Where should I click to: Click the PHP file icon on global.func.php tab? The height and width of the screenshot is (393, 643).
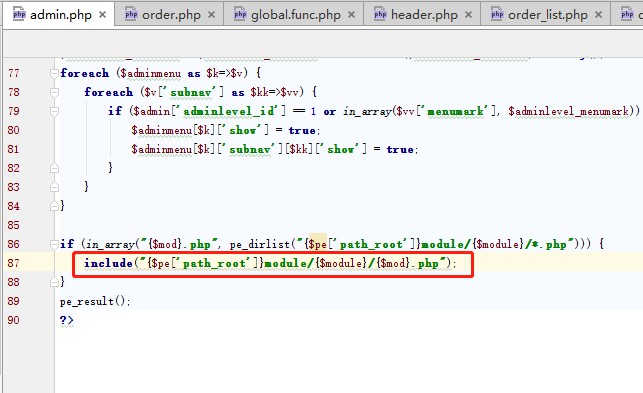[240, 14]
